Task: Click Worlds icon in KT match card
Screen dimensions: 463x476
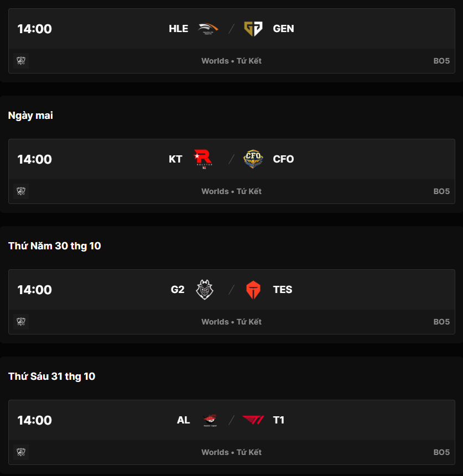Action: pyautogui.click(x=21, y=191)
